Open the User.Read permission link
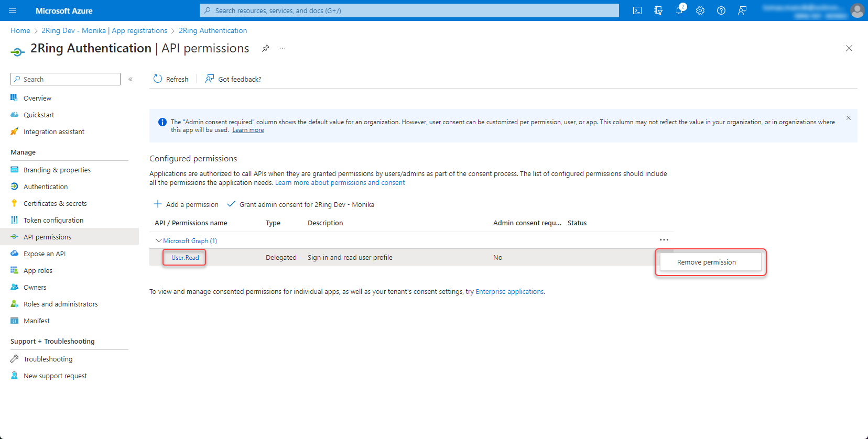The height and width of the screenshot is (439, 868). tap(185, 257)
